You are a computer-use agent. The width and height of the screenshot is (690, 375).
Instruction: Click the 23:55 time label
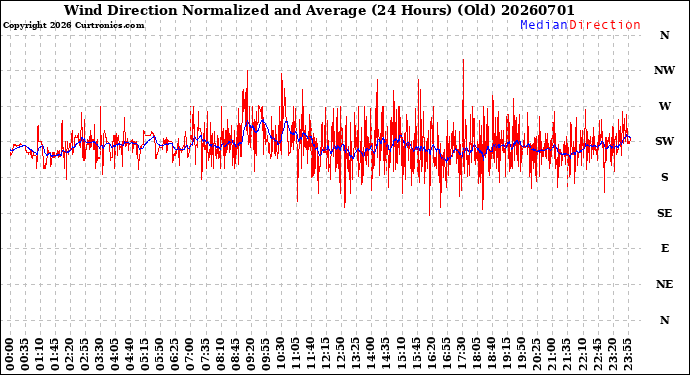click(627, 354)
